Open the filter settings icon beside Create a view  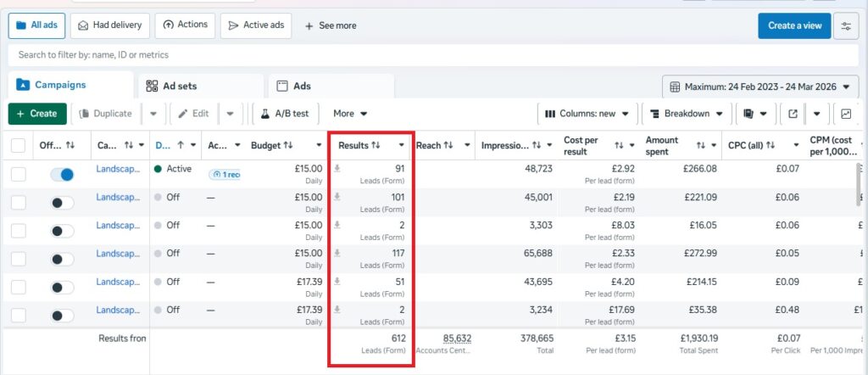845,25
